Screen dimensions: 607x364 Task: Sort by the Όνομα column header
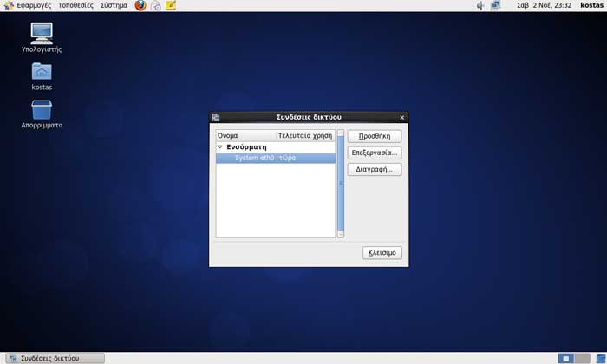coord(245,135)
